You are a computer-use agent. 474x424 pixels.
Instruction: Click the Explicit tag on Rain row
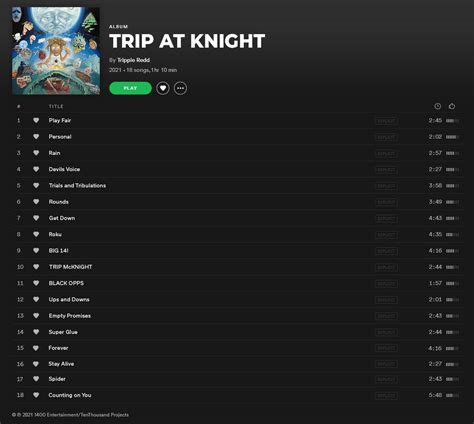pyautogui.click(x=386, y=153)
